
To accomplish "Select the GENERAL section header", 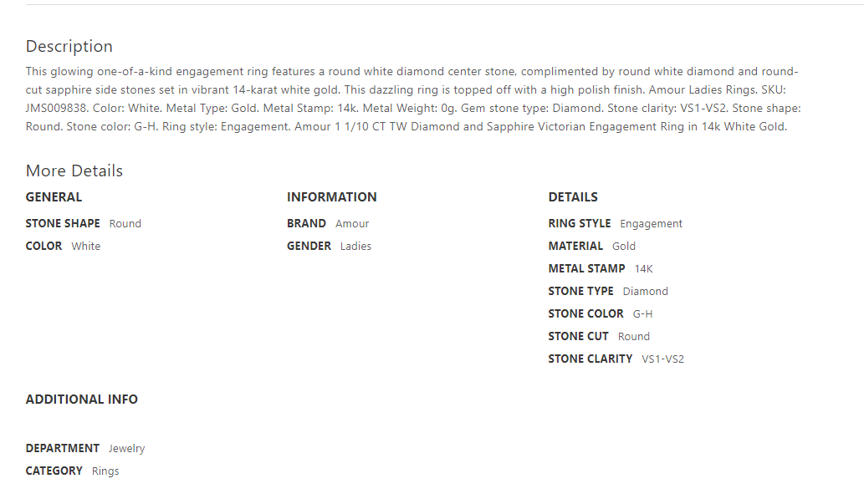I will click(54, 197).
